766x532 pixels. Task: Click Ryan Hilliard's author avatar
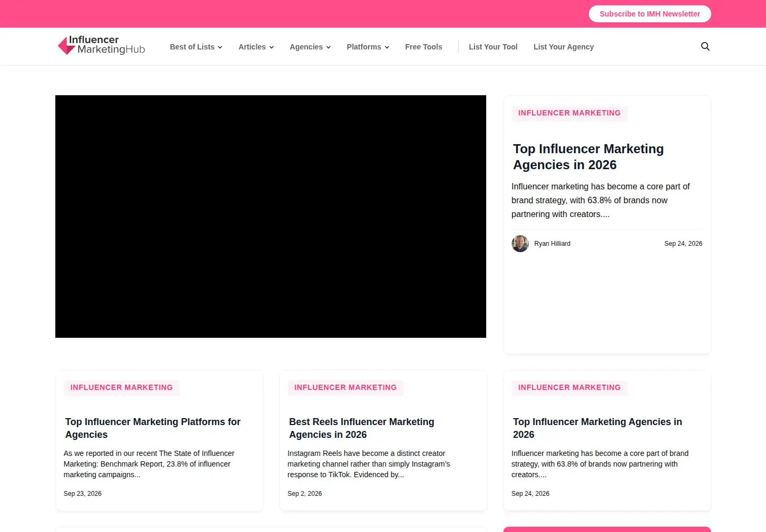point(520,244)
